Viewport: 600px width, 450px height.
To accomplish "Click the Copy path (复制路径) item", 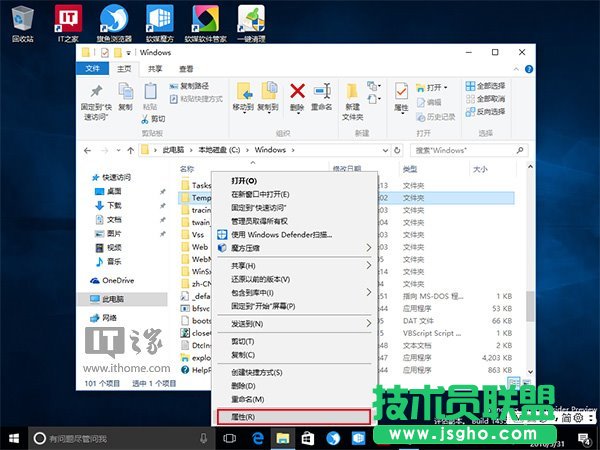I will coord(189,86).
